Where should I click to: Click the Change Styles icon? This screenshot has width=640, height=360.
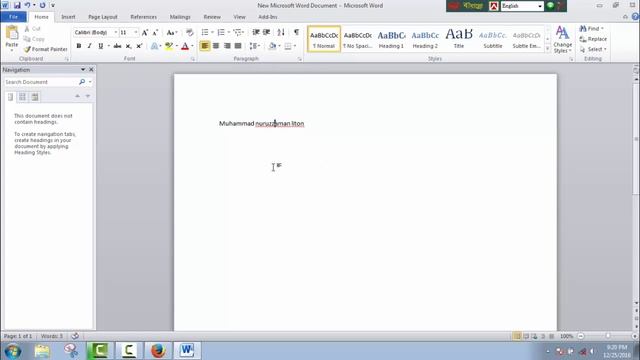(x=562, y=33)
